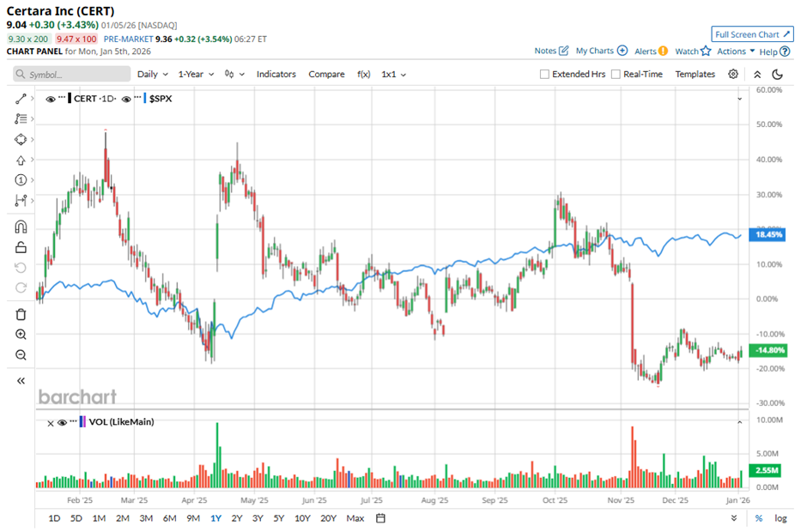Image resolution: width=807 pixels, height=532 pixels.
Task: Choose the shapes drawing tool
Action: [21, 139]
